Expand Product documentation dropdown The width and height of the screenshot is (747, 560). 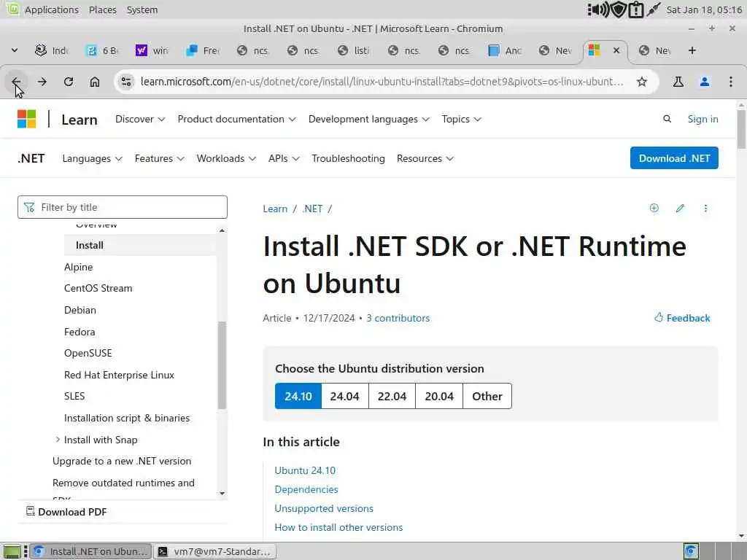(237, 119)
